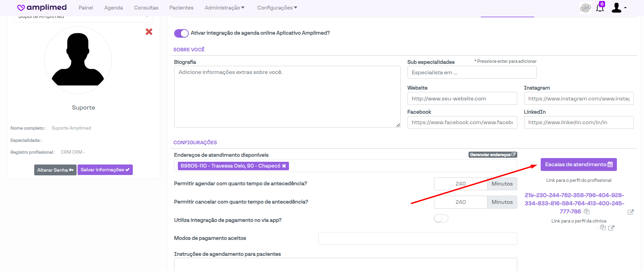Screen dimensions: 644x271
Task: Open the notifications bell
Action: point(600,8)
